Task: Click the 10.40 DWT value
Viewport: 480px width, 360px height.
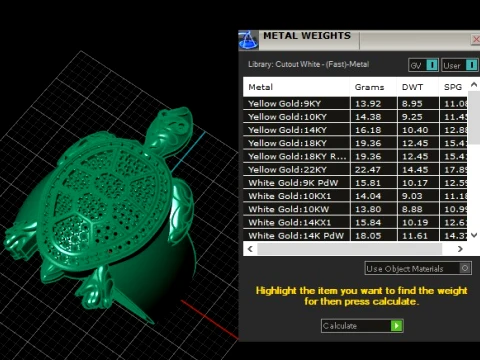Action: (x=415, y=130)
